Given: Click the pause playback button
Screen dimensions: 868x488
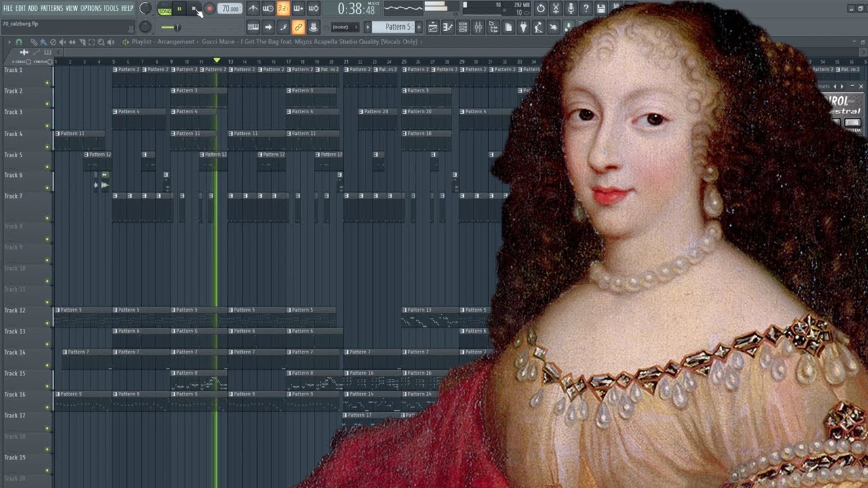Looking at the screenshot, I should 180,9.
